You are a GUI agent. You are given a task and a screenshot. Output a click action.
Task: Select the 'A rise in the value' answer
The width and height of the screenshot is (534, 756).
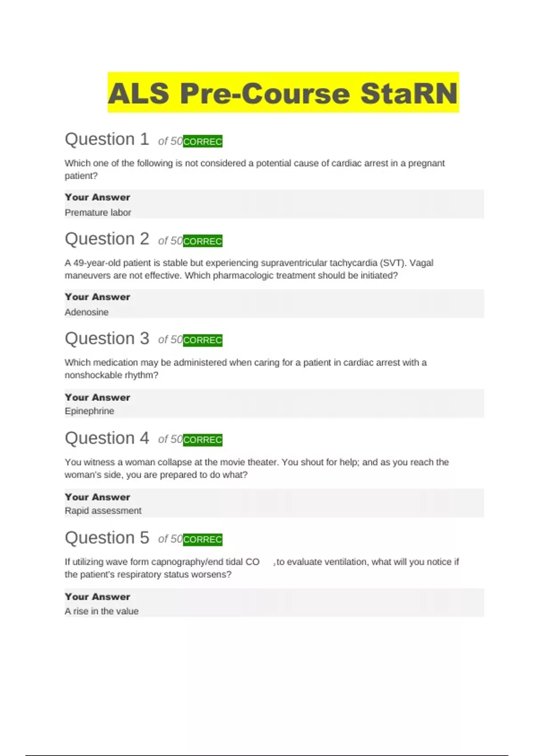pyautogui.click(x=101, y=611)
